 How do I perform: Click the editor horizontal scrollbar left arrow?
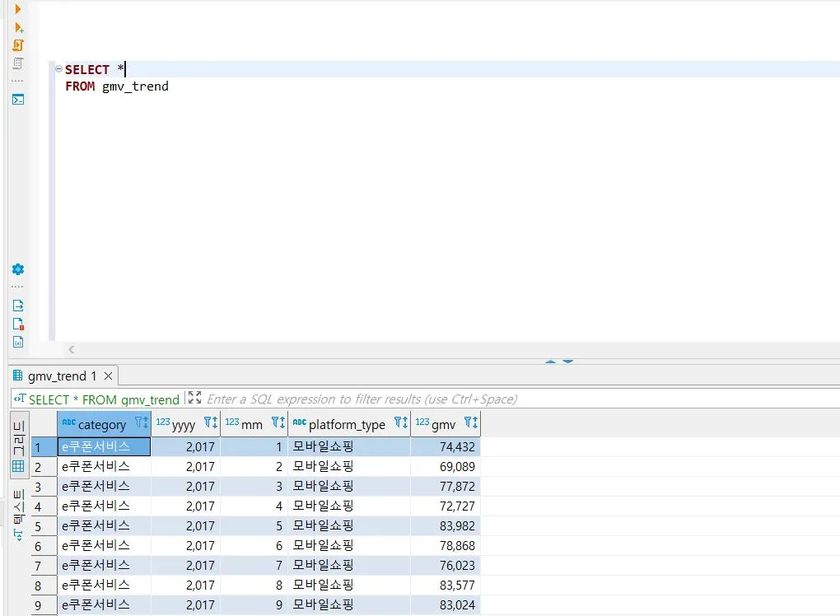[72, 350]
